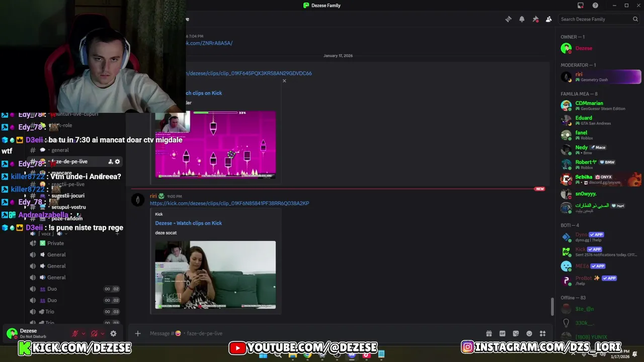The image size is (644, 362).
Task: Select the poze-random channel
Action: pyautogui.click(x=75, y=219)
